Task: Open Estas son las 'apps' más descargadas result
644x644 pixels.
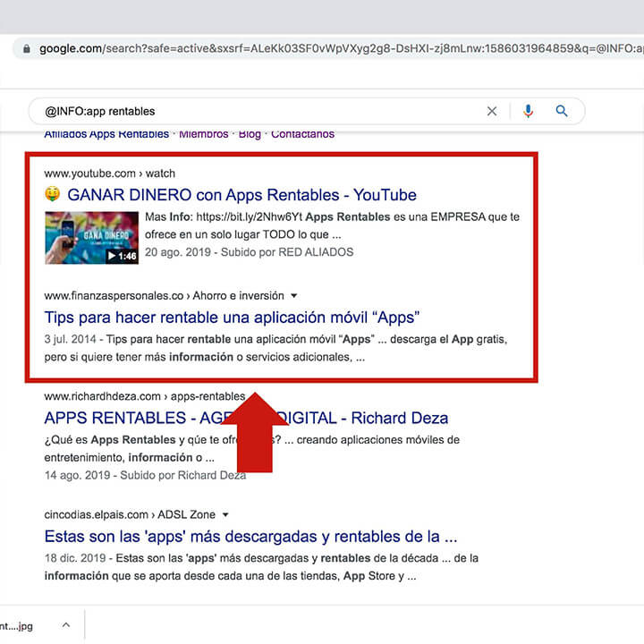Action: pyautogui.click(x=250, y=538)
